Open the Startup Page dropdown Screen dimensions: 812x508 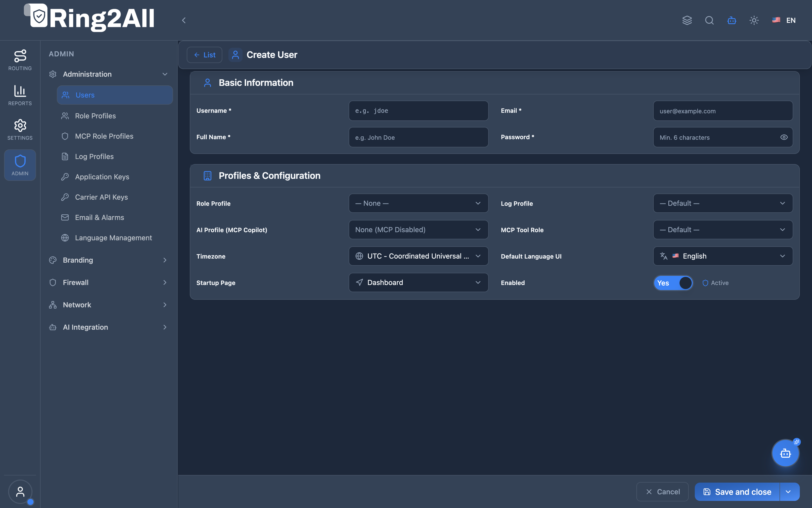[418, 282]
